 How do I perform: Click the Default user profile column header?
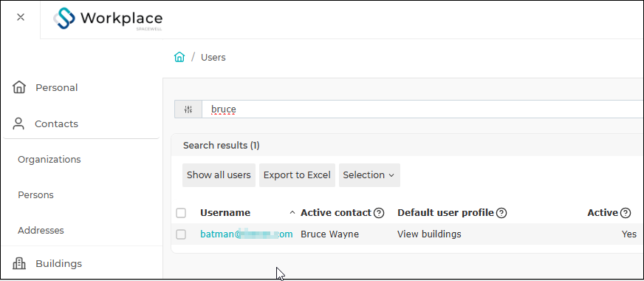point(445,213)
